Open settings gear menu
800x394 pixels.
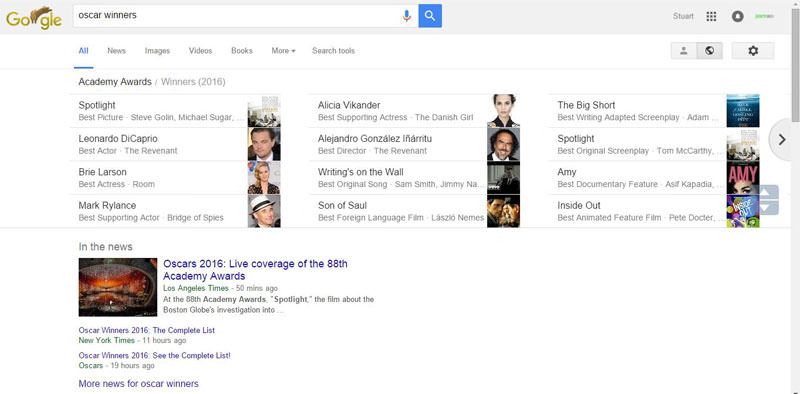click(753, 51)
